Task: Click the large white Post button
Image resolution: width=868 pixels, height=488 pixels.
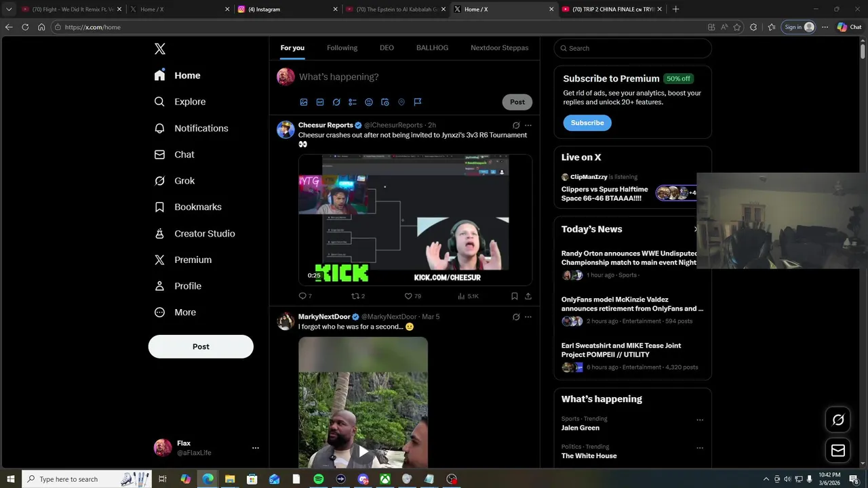Action: (x=201, y=346)
